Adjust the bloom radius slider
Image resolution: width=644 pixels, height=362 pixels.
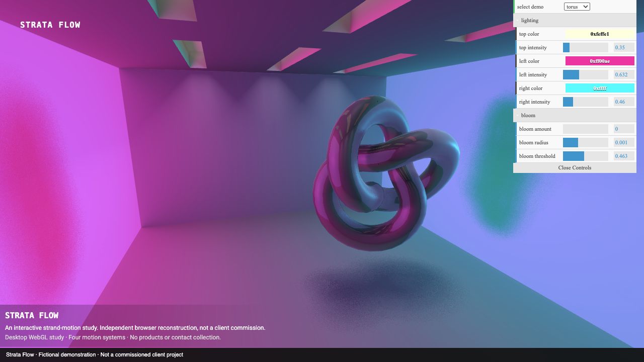point(586,142)
